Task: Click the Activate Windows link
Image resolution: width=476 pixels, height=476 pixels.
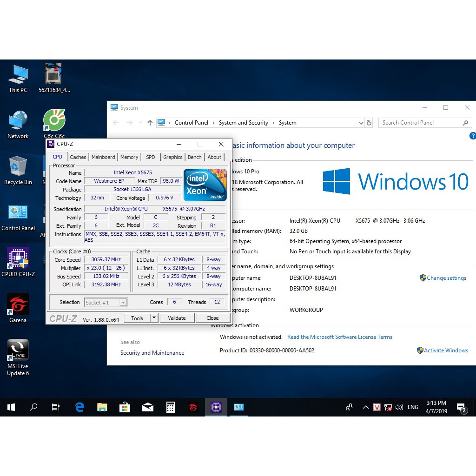Action: click(x=445, y=350)
